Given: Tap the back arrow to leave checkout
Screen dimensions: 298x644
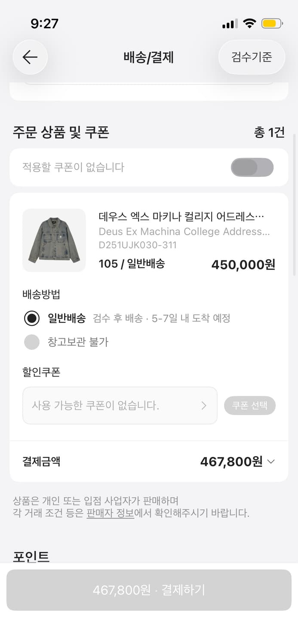Looking at the screenshot, I should [30, 57].
